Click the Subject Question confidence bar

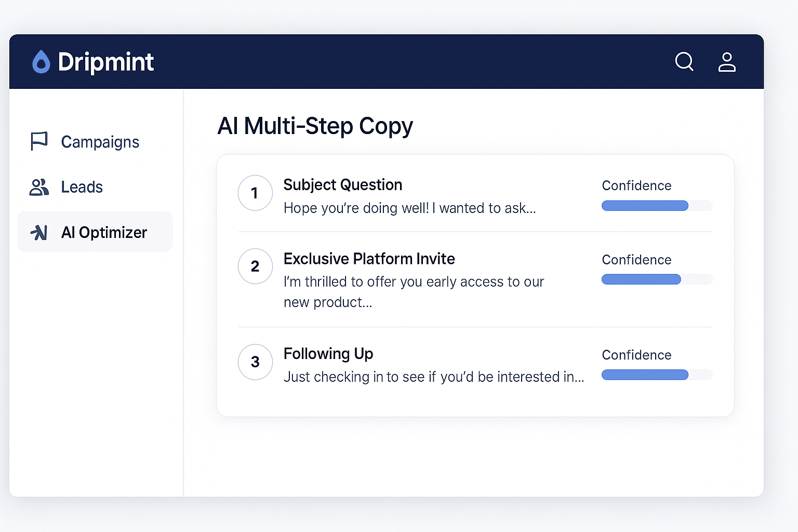[x=657, y=206]
